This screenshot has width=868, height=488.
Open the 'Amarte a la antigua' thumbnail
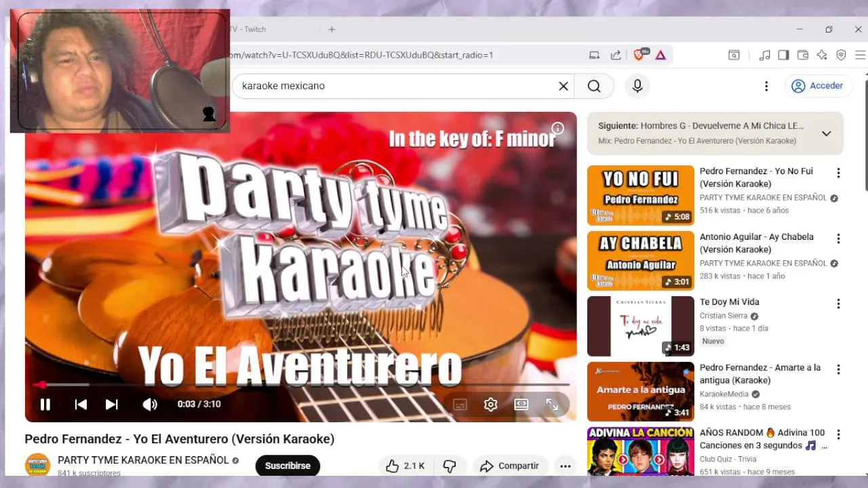click(641, 392)
